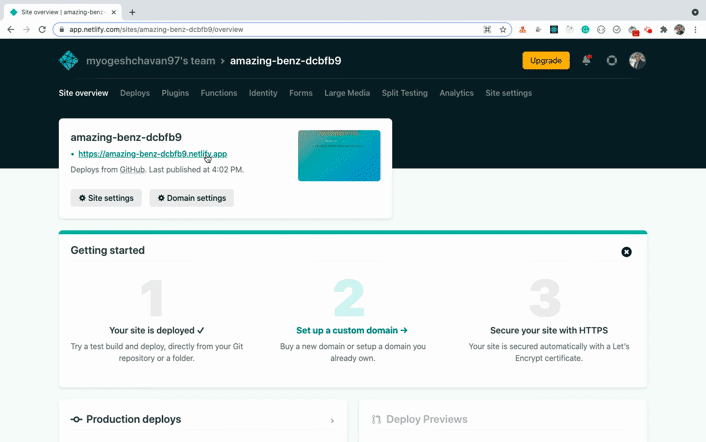This screenshot has width=706, height=442.
Task: Open the browser extensions puzzle icon
Action: [663, 30]
